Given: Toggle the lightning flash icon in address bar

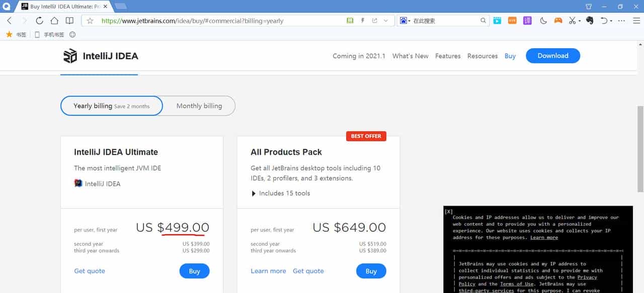Looking at the screenshot, I should pyautogui.click(x=363, y=21).
